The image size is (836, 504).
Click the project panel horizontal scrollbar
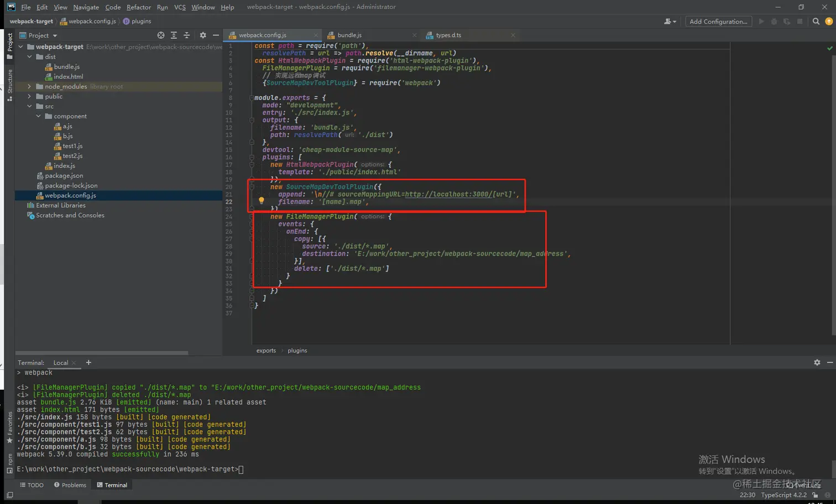pos(102,353)
